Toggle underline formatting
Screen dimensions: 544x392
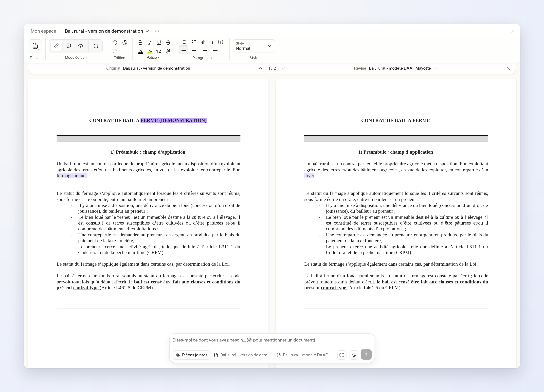point(159,43)
